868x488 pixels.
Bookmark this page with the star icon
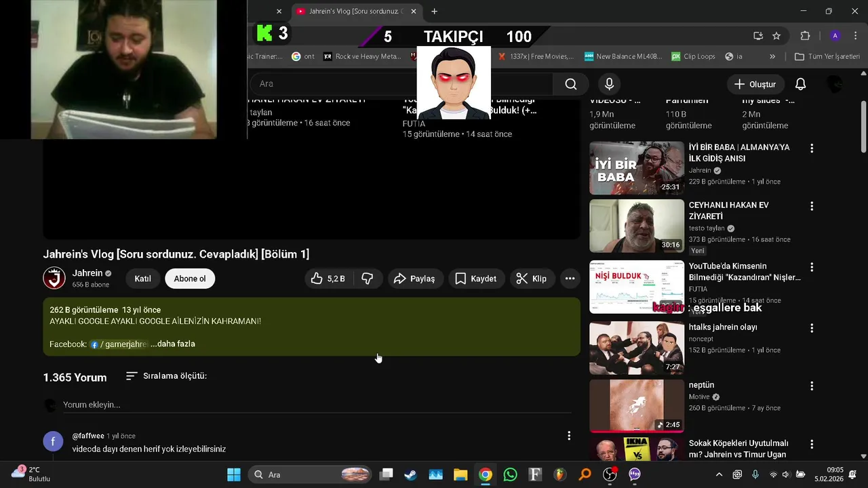coord(776,36)
